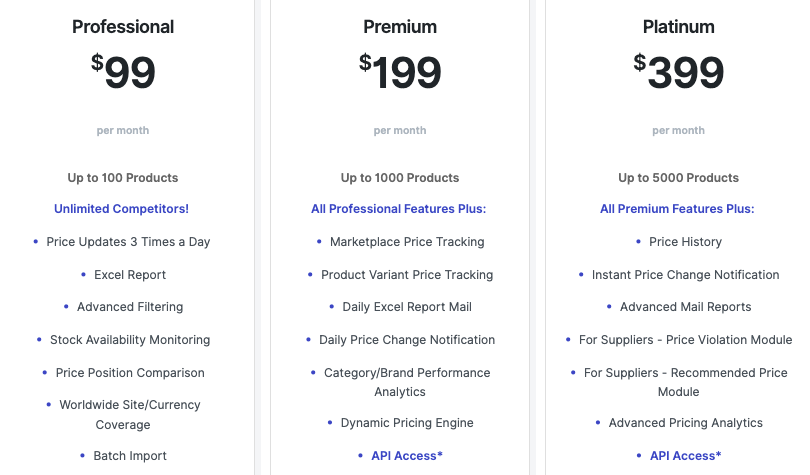The image size is (810, 475).
Task: Select Dynamic Pricing Engine item
Action: pos(407,423)
